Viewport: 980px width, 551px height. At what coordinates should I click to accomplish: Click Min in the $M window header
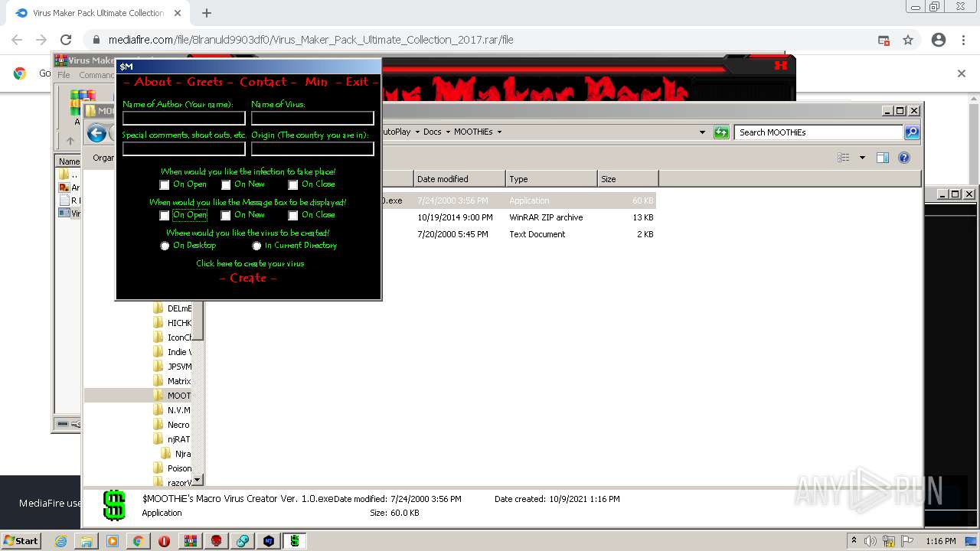[x=316, y=82]
